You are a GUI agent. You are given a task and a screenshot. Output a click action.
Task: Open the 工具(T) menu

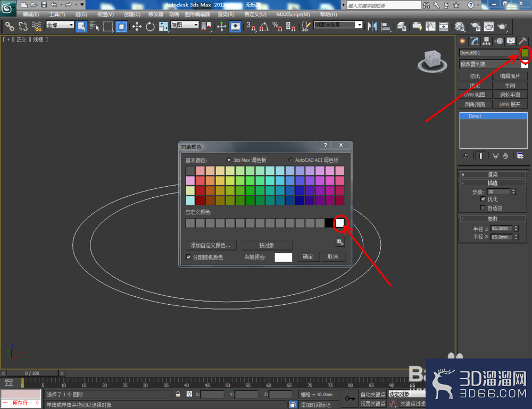tap(57, 14)
